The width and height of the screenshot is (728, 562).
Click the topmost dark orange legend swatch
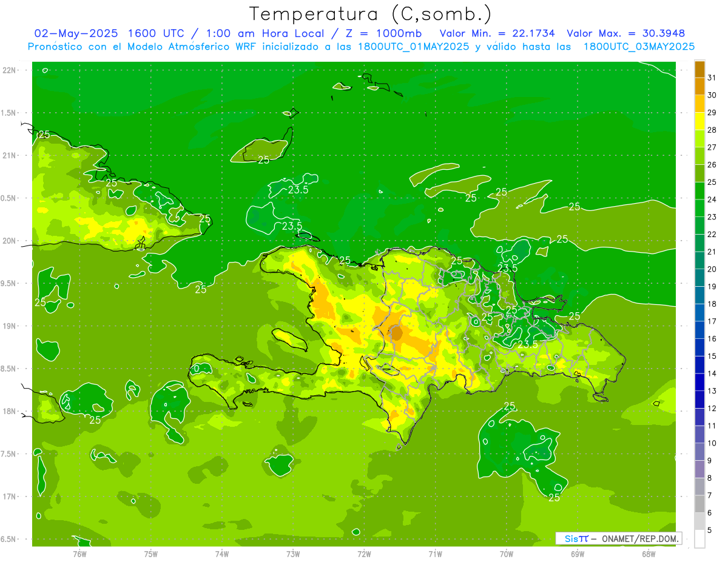(699, 69)
